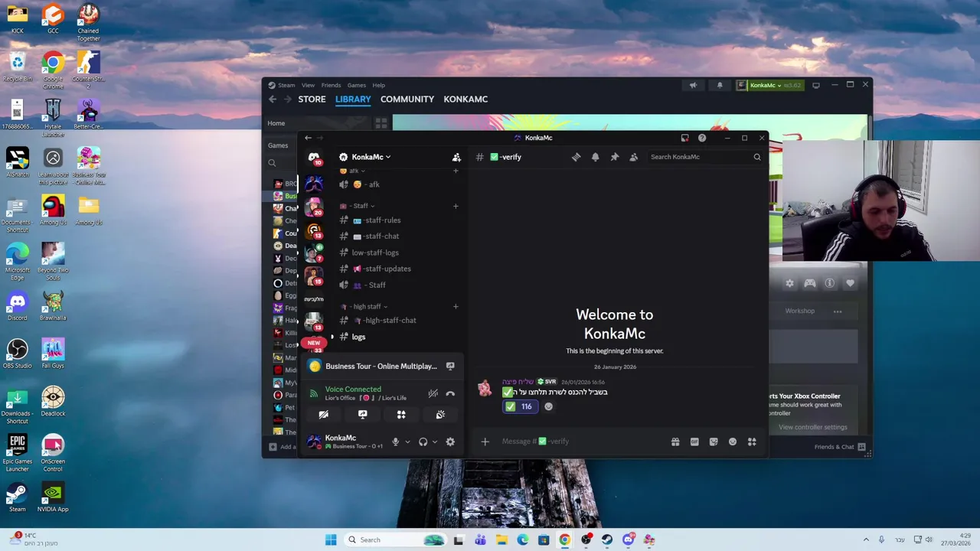Viewport: 980px width, 551px height.
Task: Open Steam announcements megaphone icon
Action: [693, 85]
